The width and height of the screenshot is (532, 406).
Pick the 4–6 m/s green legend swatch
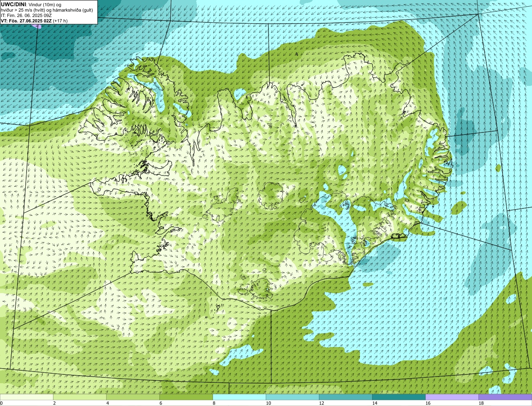click(x=133, y=397)
